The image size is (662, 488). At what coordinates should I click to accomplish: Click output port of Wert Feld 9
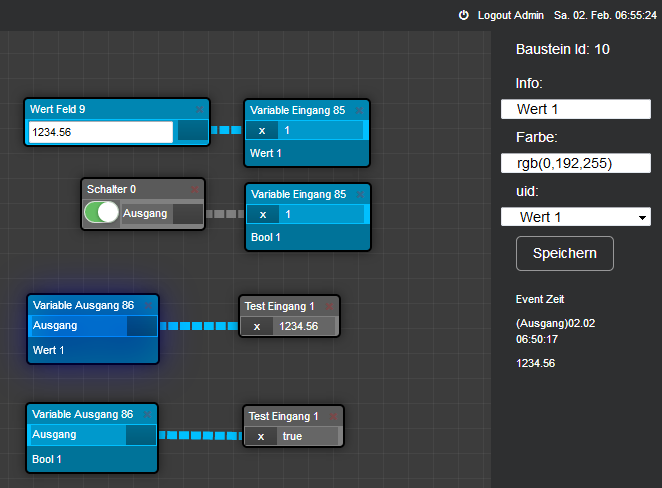[x=193, y=130]
